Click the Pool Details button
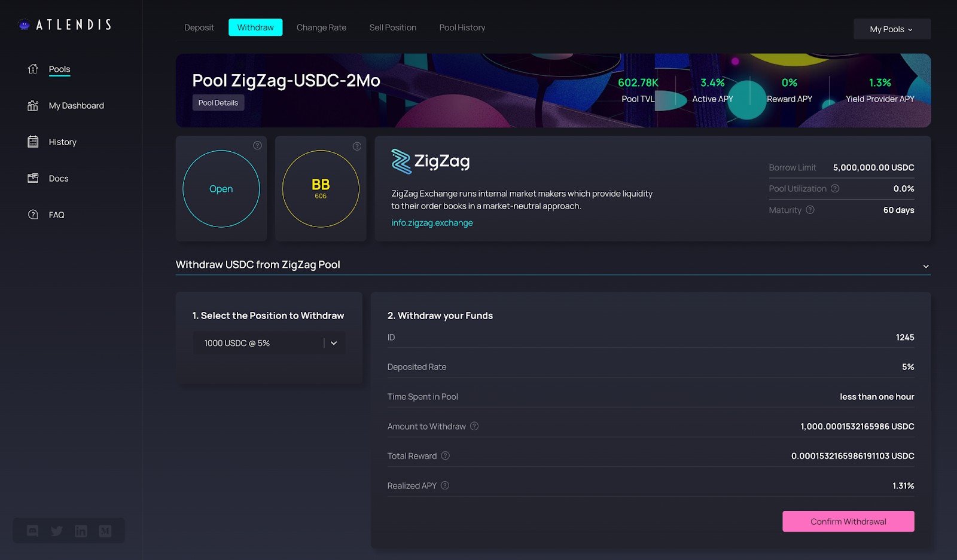 (218, 103)
